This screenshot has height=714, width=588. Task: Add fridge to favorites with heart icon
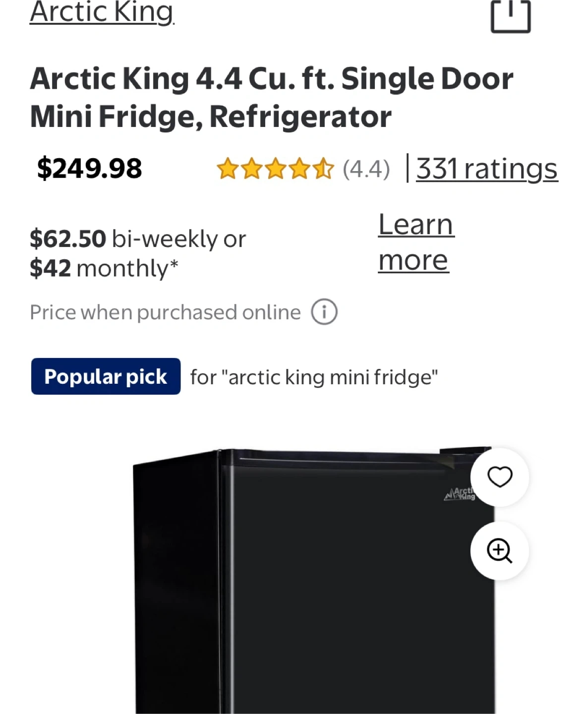(x=499, y=477)
